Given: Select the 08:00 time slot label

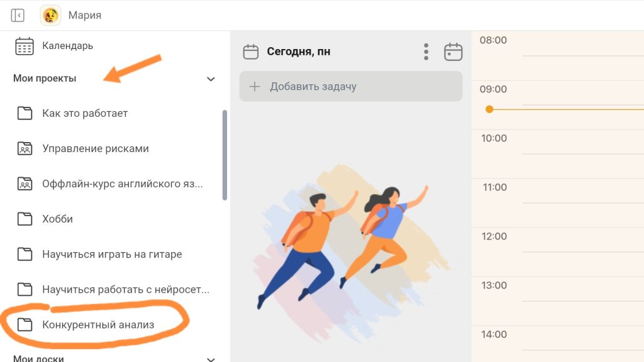Looking at the screenshot, I should pyautogui.click(x=493, y=40).
